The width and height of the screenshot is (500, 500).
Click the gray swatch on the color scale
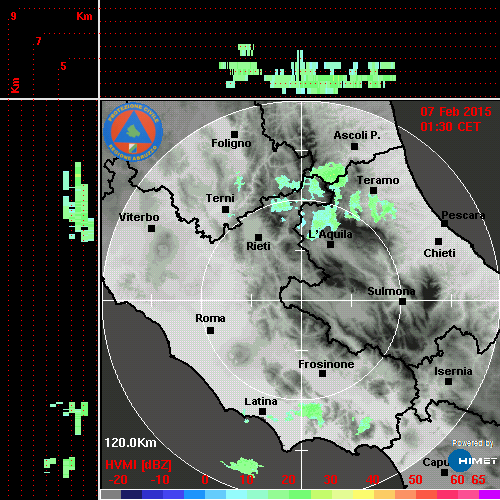point(111,494)
